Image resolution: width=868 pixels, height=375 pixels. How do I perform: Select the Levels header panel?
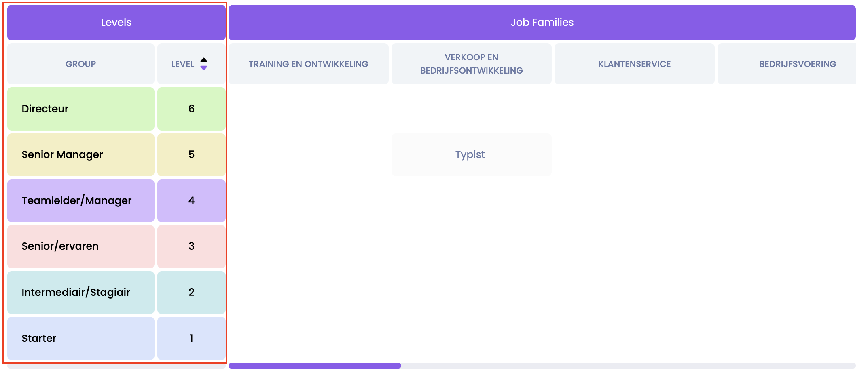pos(116,23)
